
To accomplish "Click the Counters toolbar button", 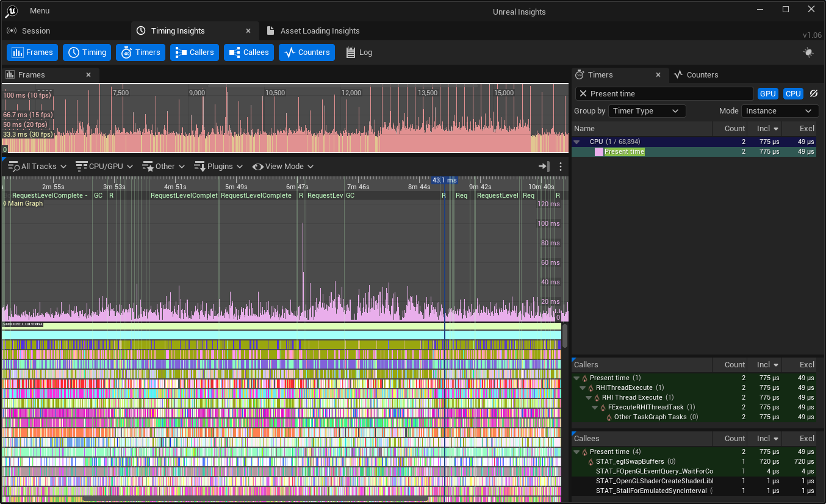I will click(x=307, y=52).
